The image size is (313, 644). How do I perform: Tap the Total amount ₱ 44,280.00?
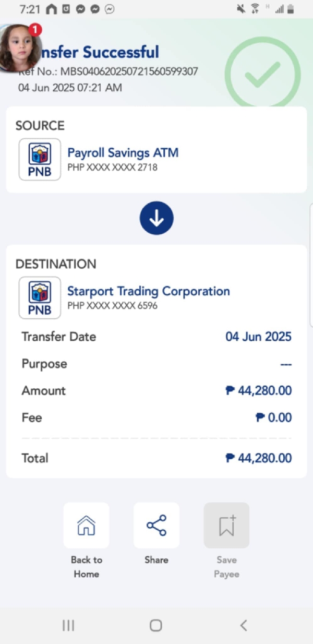(x=258, y=458)
